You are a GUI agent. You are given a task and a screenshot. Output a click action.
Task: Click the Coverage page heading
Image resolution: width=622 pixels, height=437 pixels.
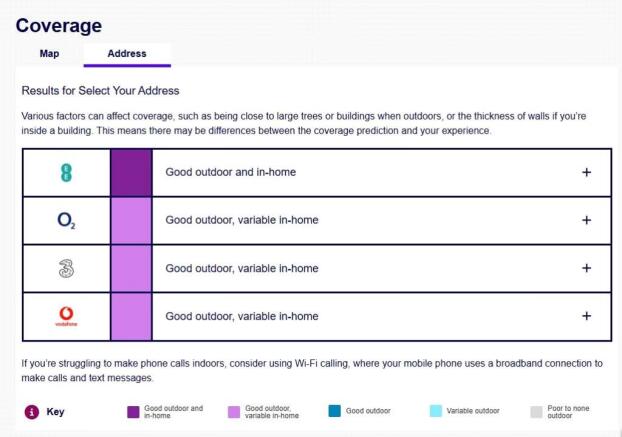(59, 24)
